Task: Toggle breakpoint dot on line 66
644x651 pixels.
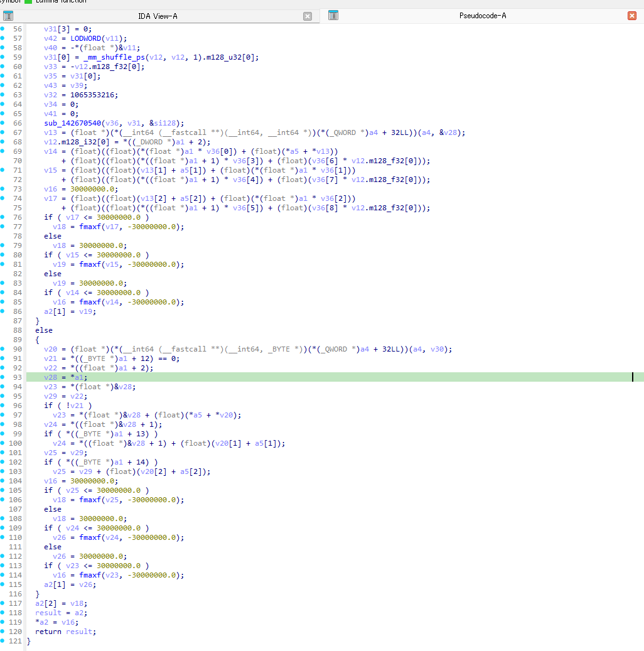Action: click(3, 123)
